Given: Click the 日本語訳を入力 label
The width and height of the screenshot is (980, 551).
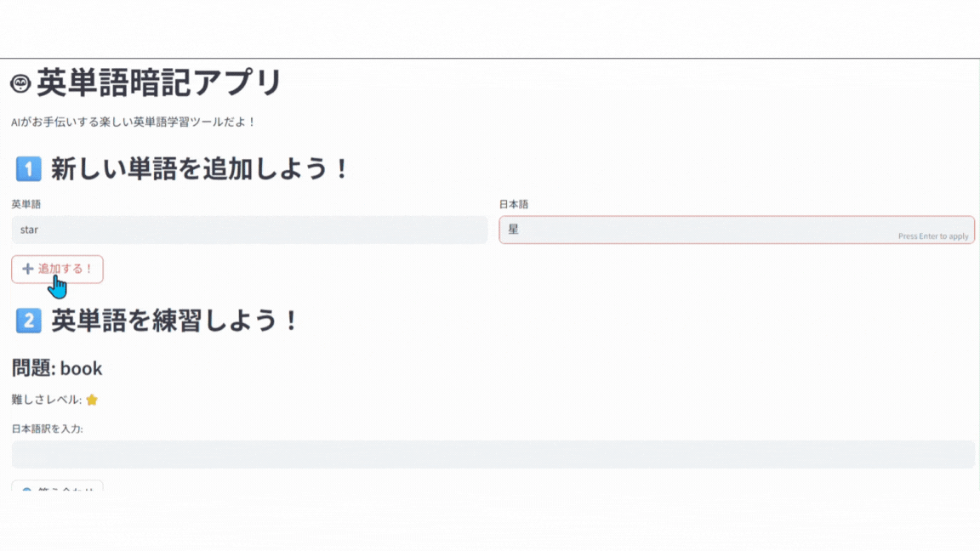Looking at the screenshot, I should [47, 429].
